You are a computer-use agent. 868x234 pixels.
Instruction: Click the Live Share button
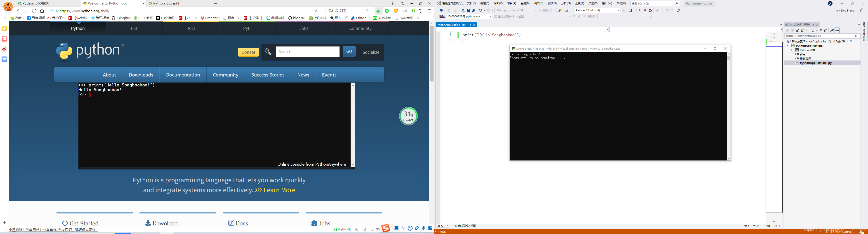845,10
